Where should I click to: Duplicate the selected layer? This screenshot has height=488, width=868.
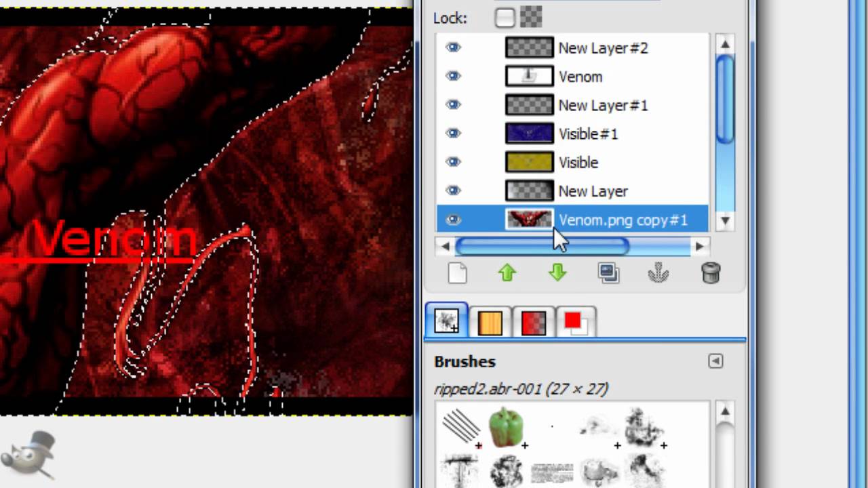tap(608, 272)
